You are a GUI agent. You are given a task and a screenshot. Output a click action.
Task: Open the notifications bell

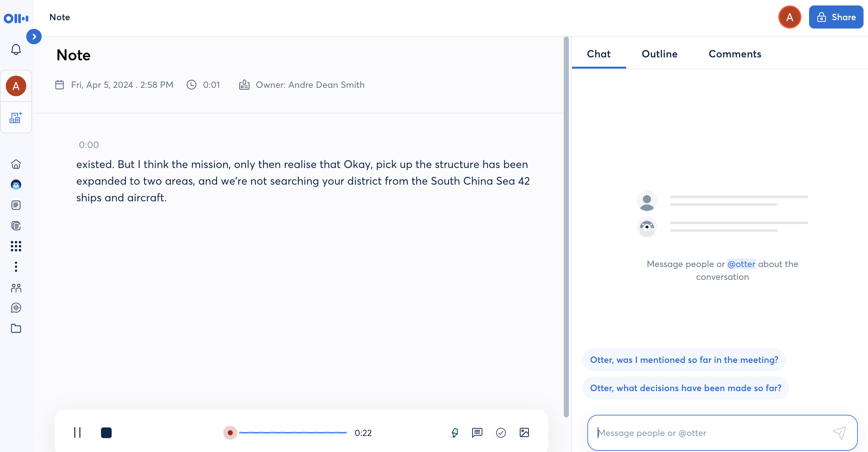pyautogui.click(x=16, y=50)
